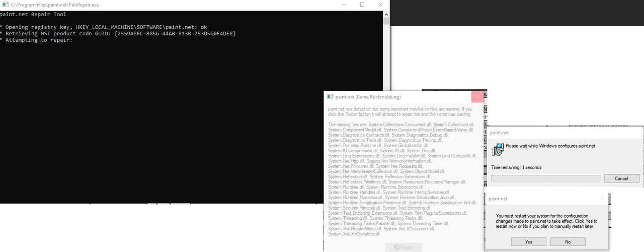
Task: Click No to restart manually later
Action: click(x=568, y=242)
